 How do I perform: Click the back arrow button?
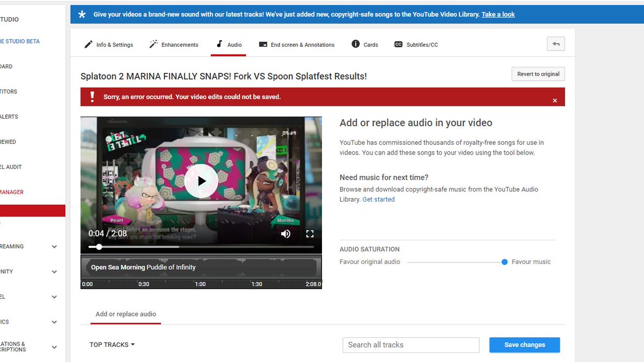pos(556,44)
